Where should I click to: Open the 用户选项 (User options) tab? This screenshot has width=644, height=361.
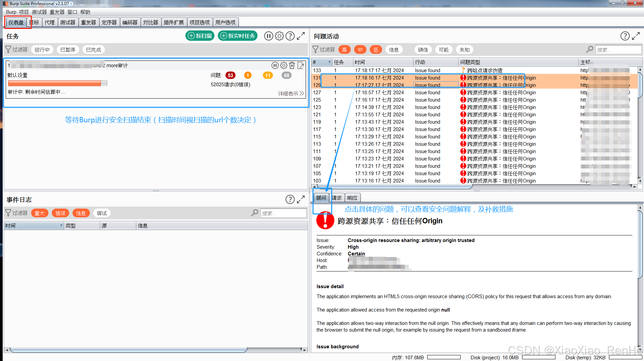tap(225, 22)
